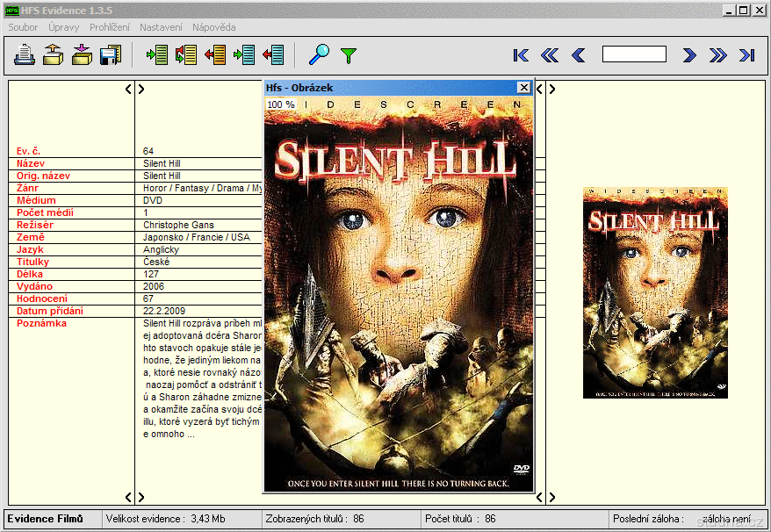
Task: Open the Nápověda menu
Action: pos(213,27)
